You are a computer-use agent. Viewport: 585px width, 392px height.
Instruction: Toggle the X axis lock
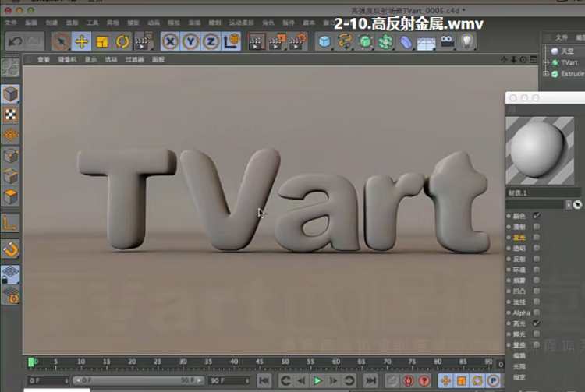[x=171, y=41]
